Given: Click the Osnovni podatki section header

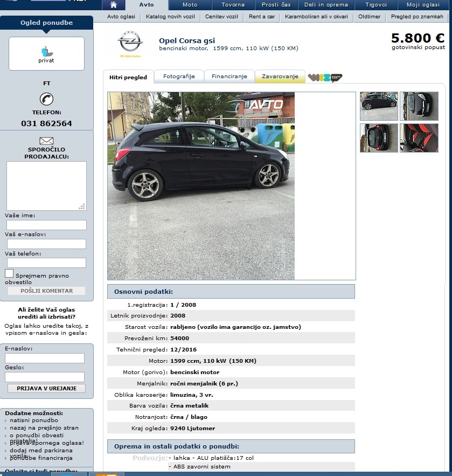Looking at the screenshot, I should click(x=231, y=292).
